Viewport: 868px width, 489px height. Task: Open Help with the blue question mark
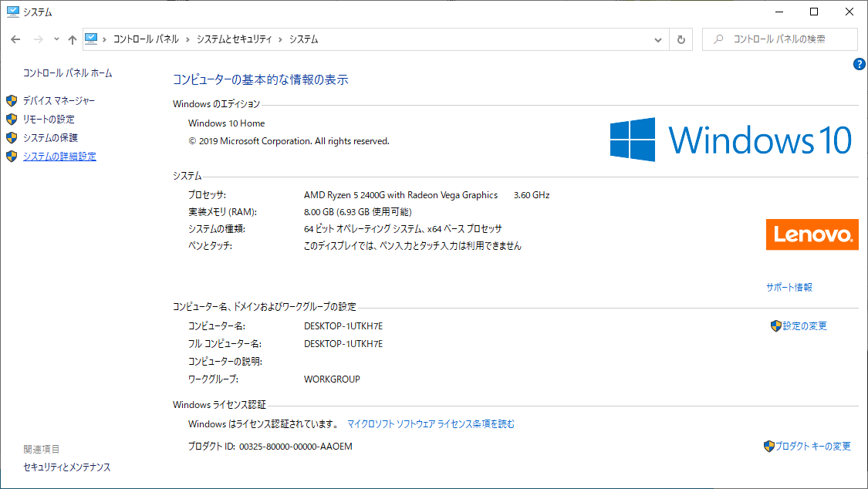859,64
